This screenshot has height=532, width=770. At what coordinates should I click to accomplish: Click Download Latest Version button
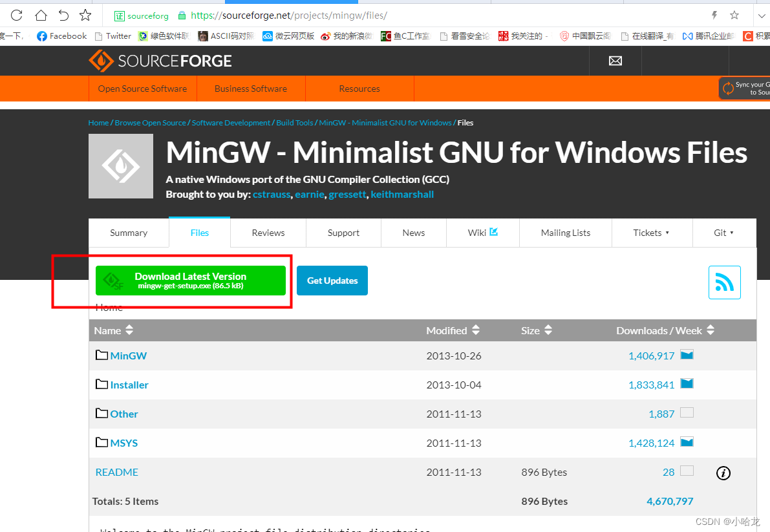click(x=191, y=281)
